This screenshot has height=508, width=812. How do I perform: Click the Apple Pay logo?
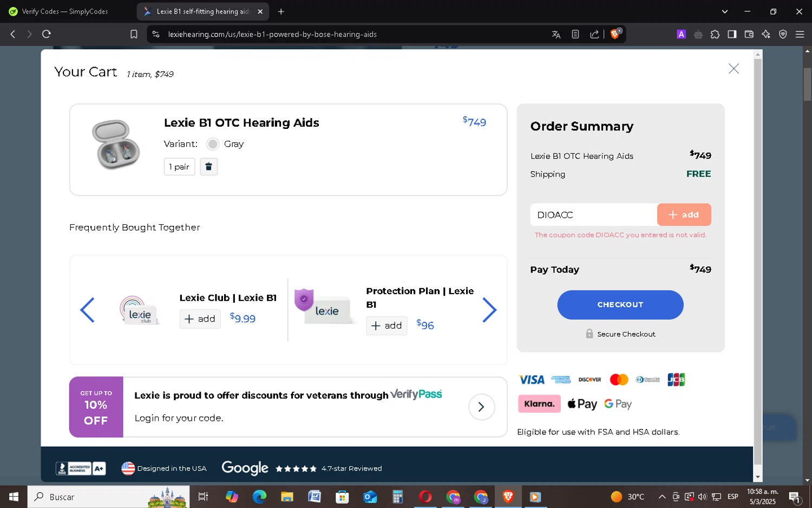pos(582,404)
